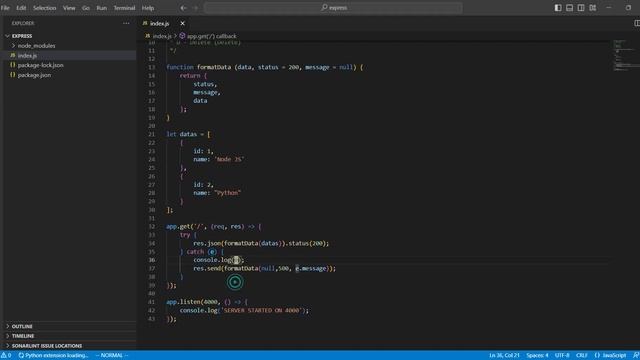The width and height of the screenshot is (640, 360).
Task: Click console.log on line 36
Action: tap(212, 260)
